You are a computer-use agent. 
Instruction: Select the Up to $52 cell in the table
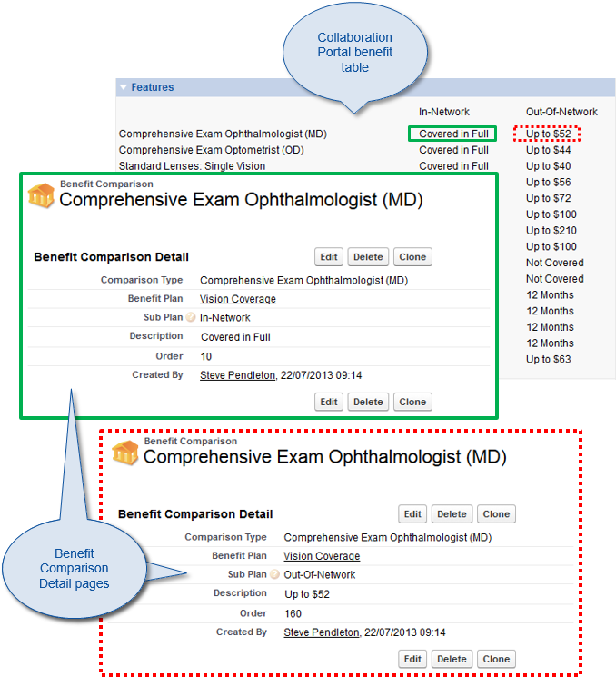(548, 134)
